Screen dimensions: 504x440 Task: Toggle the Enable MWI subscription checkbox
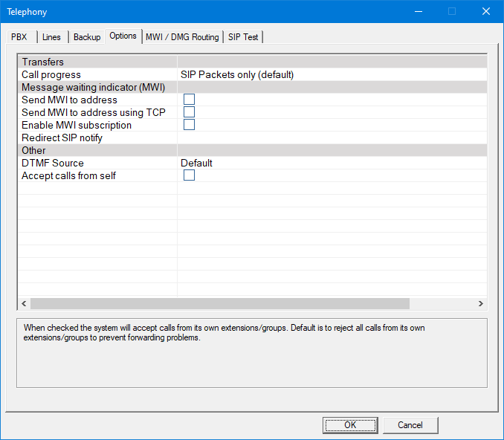coord(189,125)
